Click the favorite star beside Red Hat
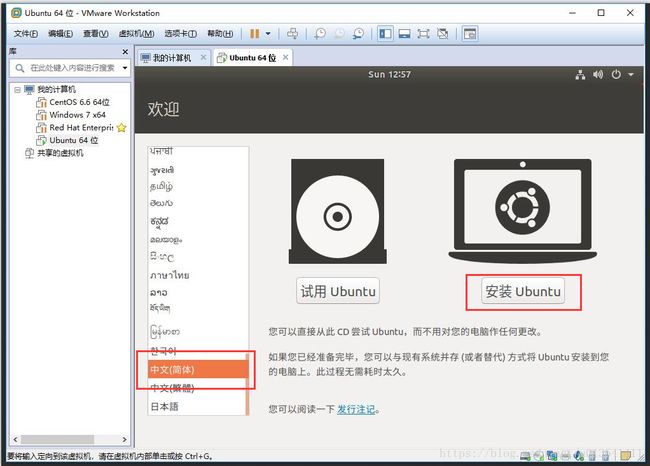 click(121, 128)
